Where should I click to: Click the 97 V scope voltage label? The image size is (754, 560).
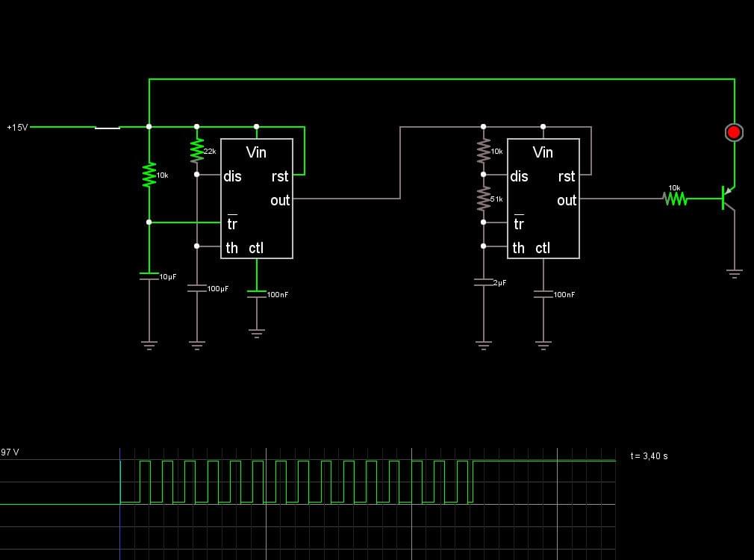[x=10, y=452]
